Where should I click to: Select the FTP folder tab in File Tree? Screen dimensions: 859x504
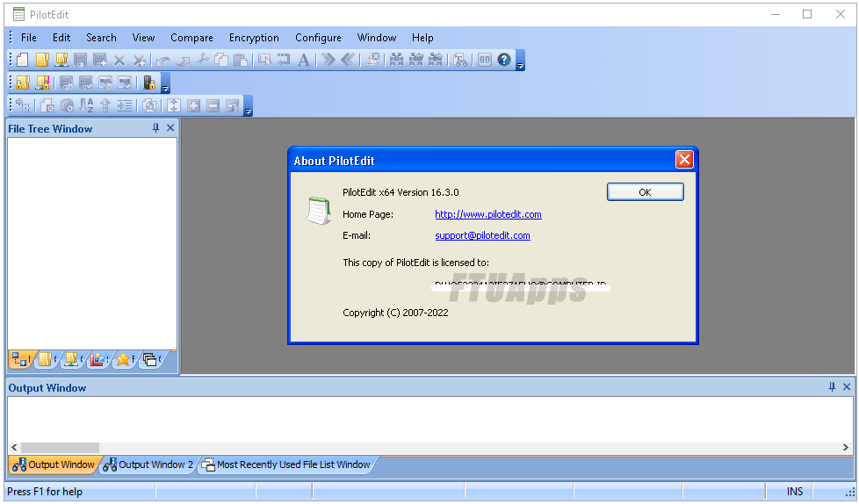[x=73, y=359]
